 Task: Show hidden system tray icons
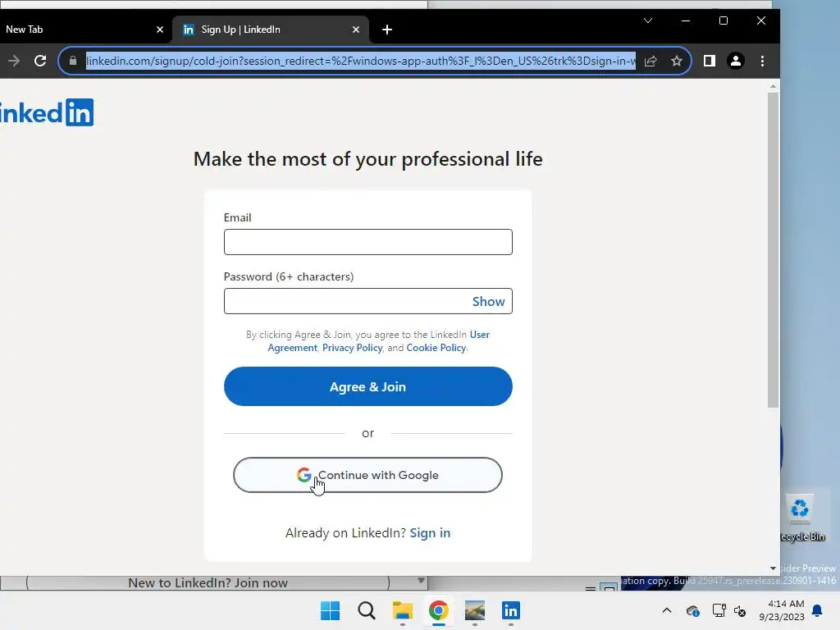click(x=666, y=610)
